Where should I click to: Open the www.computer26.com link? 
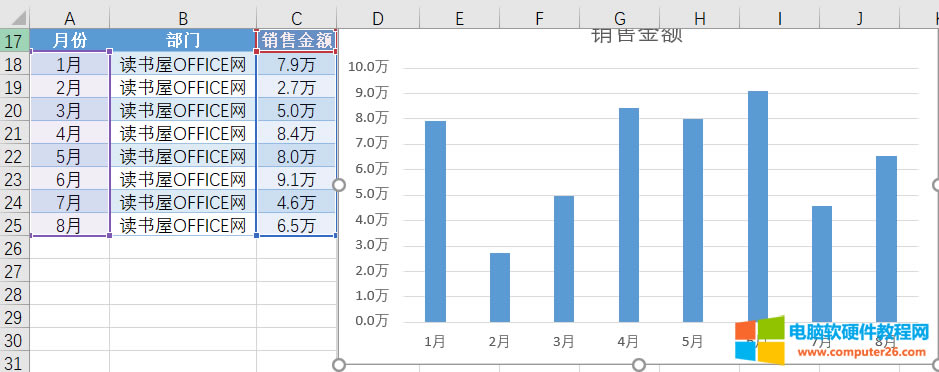point(858,353)
